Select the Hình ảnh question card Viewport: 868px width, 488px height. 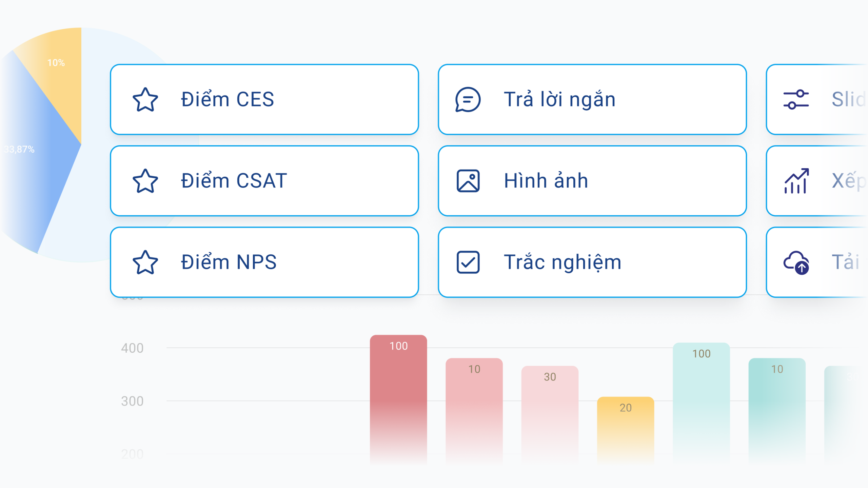click(x=592, y=181)
